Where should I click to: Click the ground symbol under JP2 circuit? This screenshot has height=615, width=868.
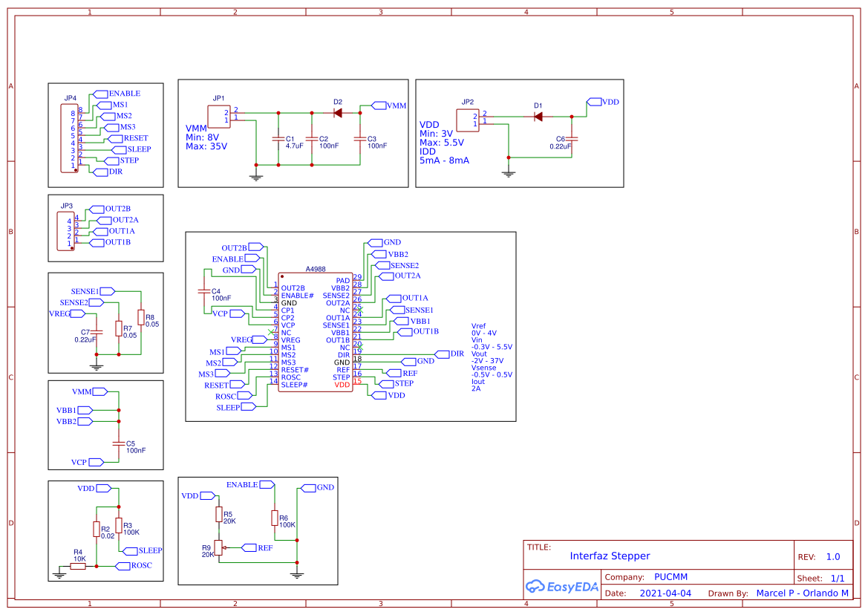509,173
